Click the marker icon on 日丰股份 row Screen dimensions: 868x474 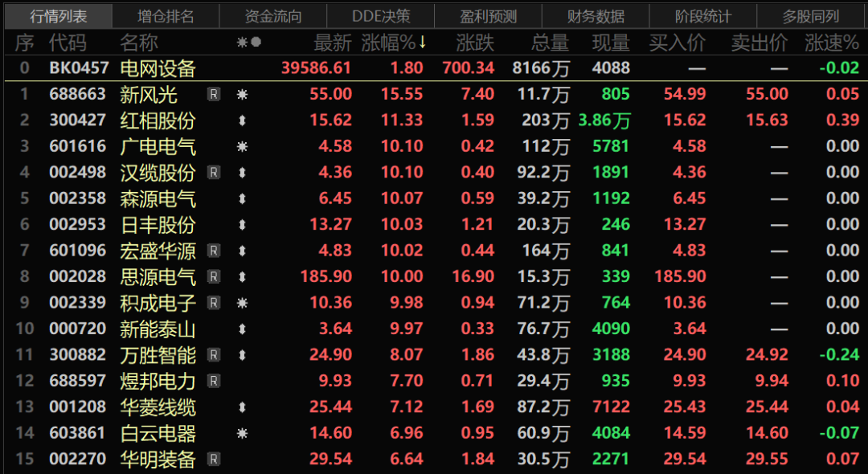[242, 225]
